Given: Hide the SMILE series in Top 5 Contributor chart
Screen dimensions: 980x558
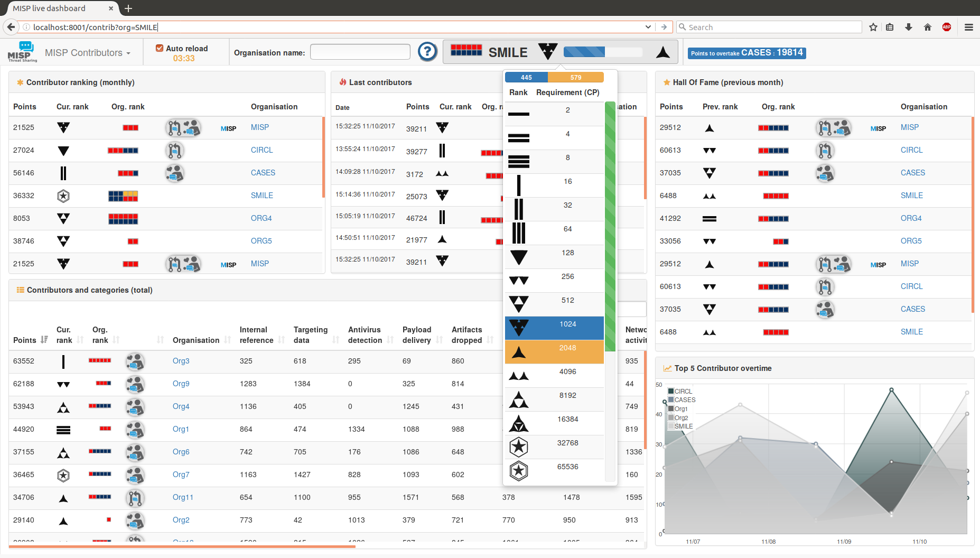Looking at the screenshot, I should tap(680, 426).
